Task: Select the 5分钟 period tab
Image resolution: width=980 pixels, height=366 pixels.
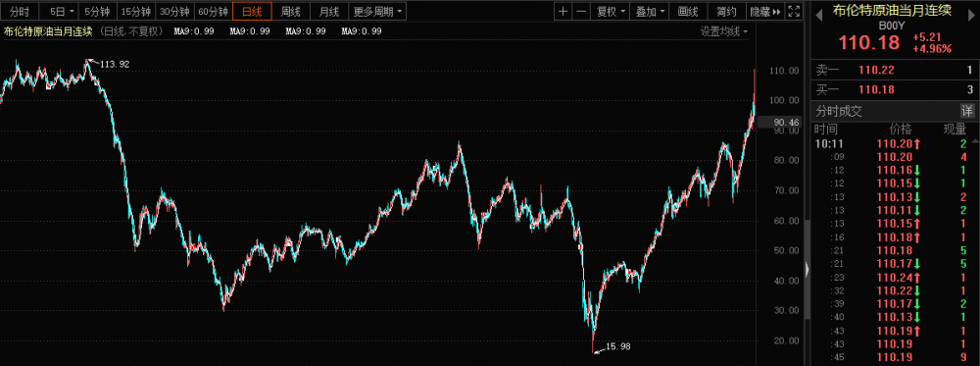Action: pos(97,11)
